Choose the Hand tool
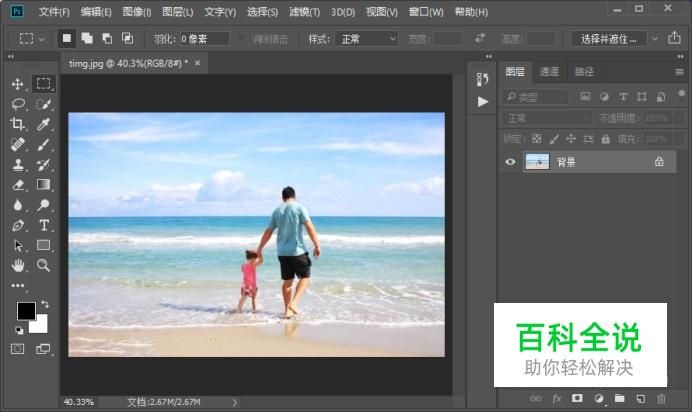692x412 pixels. [18, 265]
